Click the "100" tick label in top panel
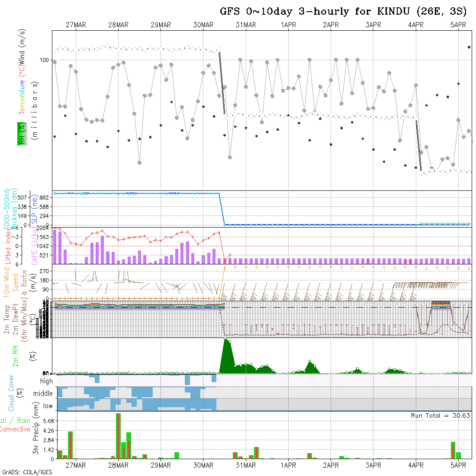Screen dimensions: 476x476 point(45,60)
